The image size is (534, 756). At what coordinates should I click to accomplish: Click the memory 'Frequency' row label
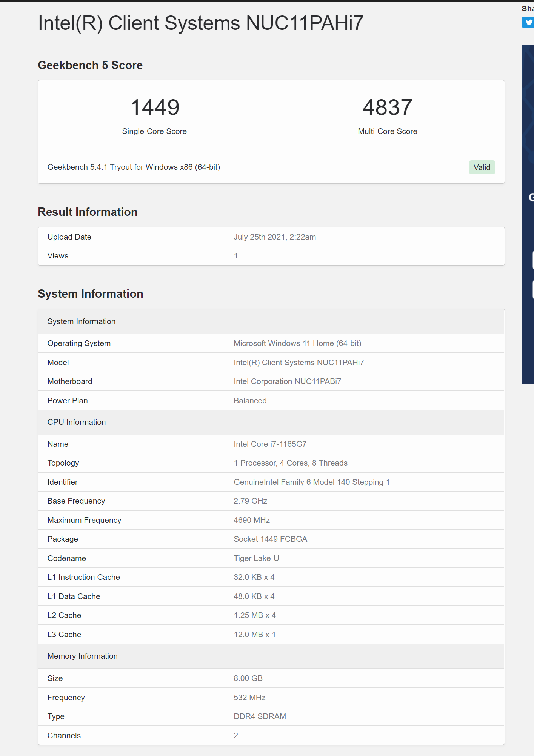[66, 698]
